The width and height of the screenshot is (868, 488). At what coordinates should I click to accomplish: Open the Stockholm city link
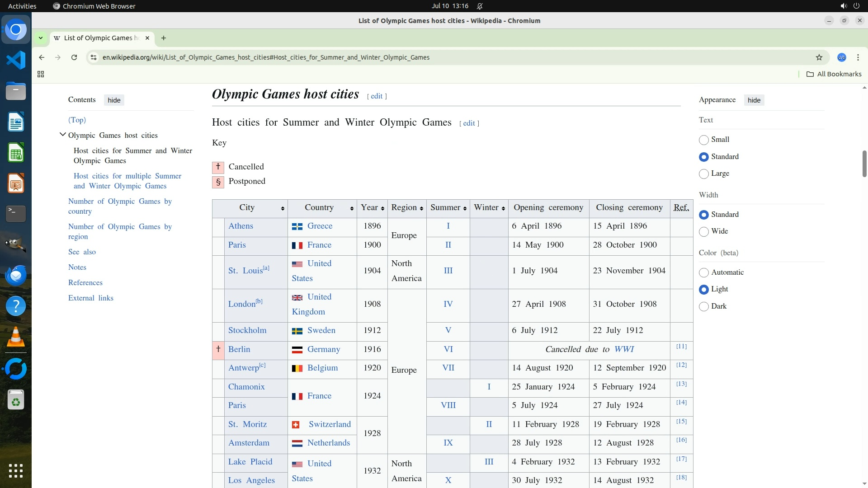click(247, 330)
